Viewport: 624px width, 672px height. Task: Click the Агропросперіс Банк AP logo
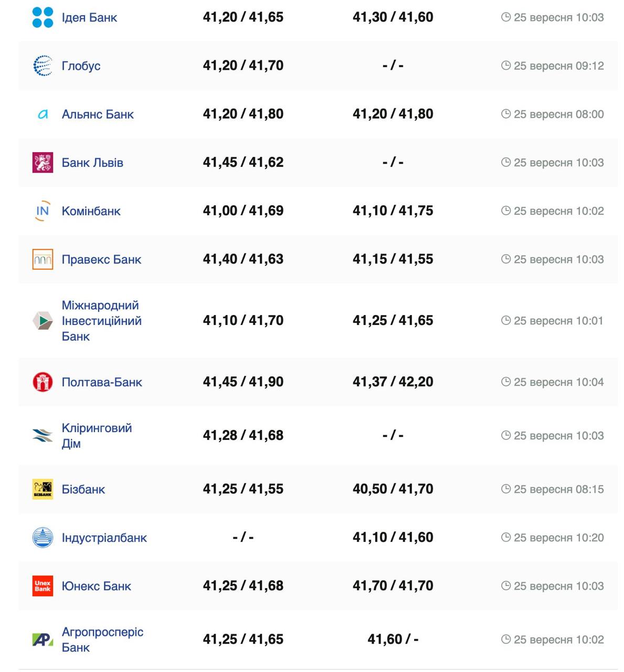(x=43, y=639)
